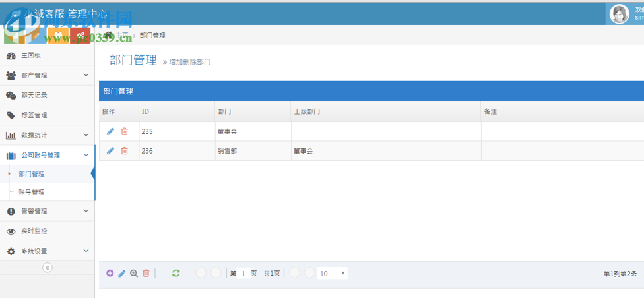Open search with the magnifier icon
This screenshot has width=644, height=298.
tap(134, 274)
